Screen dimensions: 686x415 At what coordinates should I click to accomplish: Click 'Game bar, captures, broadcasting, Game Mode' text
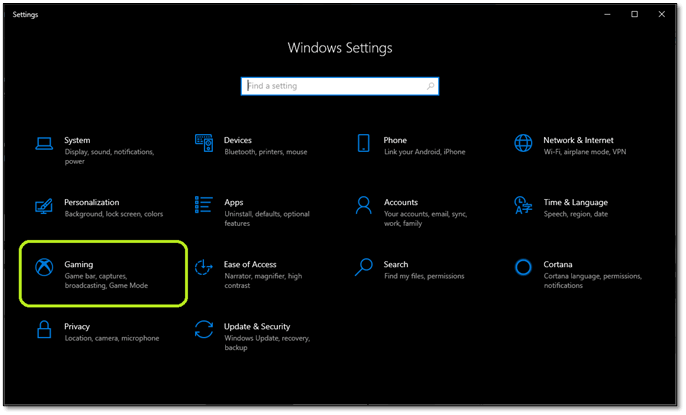[106, 281]
